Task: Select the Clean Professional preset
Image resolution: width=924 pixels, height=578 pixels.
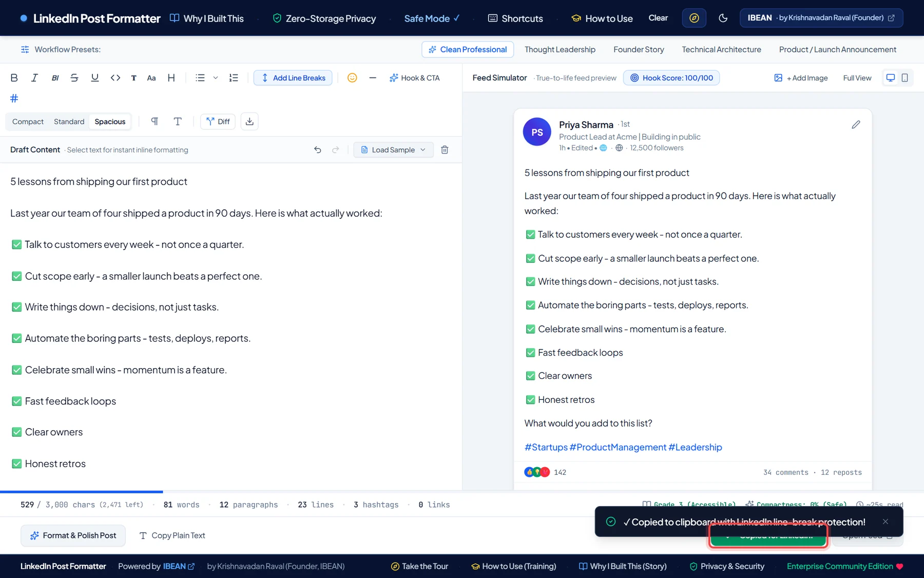Action: [468, 49]
